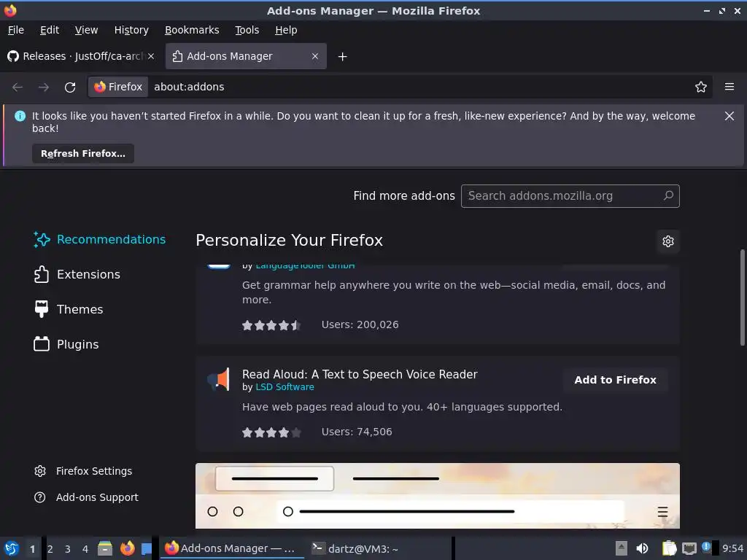Click 'Users: 200,026' text
The image size is (747, 560).
tap(360, 324)
